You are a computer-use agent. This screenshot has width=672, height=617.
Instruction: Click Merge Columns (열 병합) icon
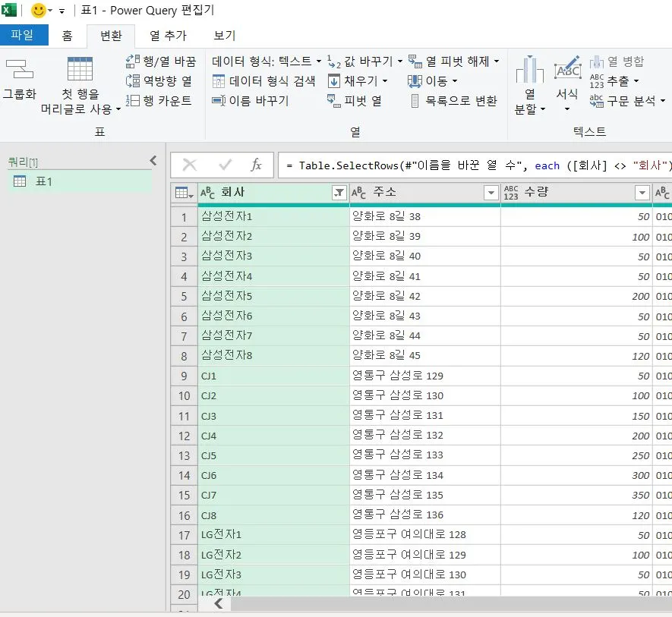tap(597, 61)
